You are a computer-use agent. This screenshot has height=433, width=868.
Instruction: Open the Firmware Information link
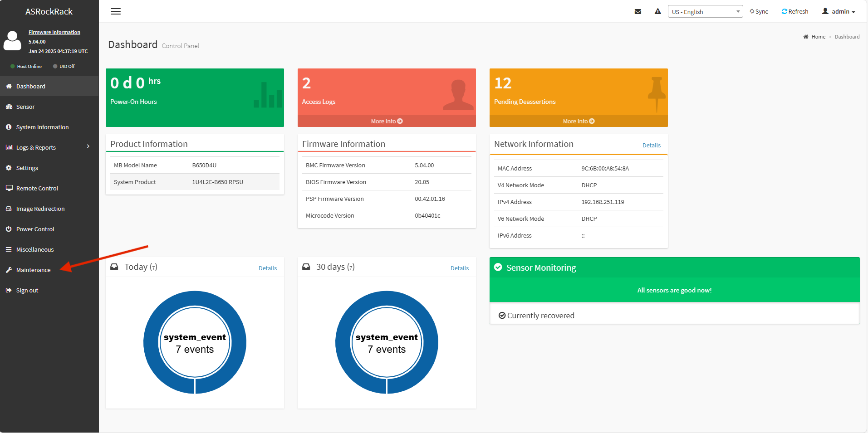pyautogui.click(x=54, y=32)
